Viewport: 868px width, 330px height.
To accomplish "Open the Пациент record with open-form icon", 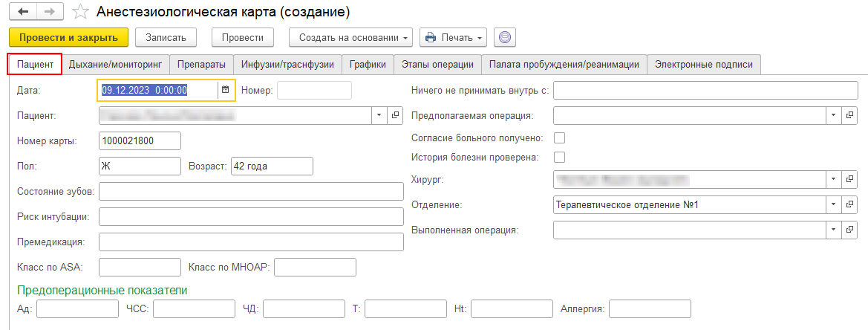I will tap(395, 115).
